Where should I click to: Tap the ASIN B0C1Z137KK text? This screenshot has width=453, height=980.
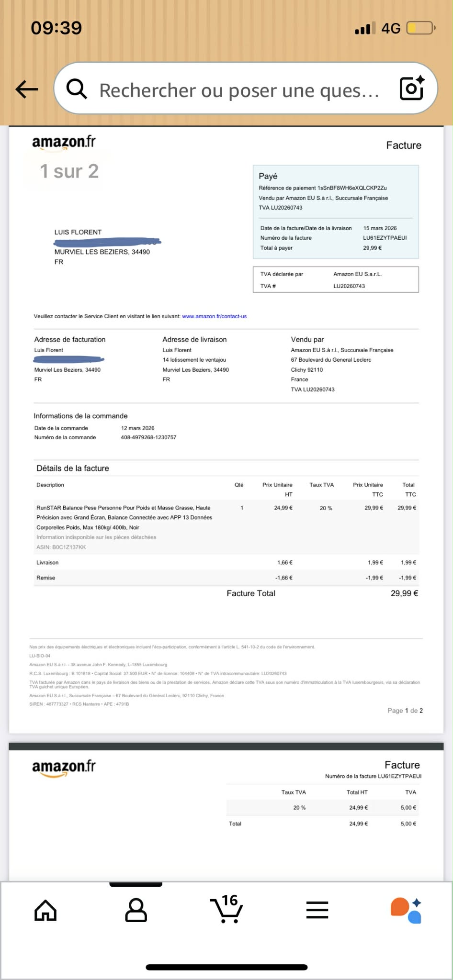tap(61, 547)
